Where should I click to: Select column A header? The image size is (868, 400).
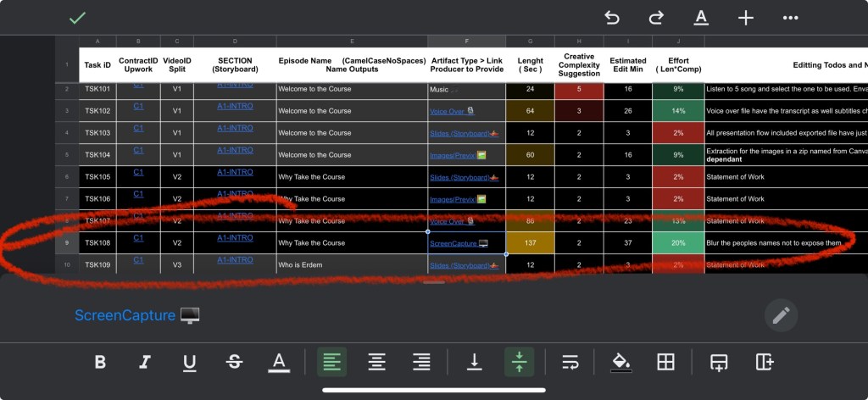(x=97, y=42)
